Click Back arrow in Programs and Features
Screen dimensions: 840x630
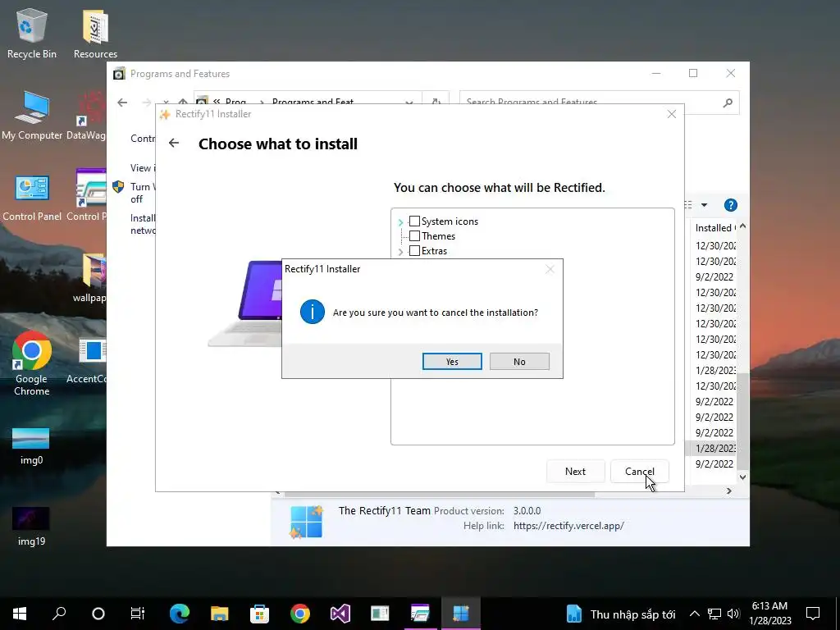[122, 103]
